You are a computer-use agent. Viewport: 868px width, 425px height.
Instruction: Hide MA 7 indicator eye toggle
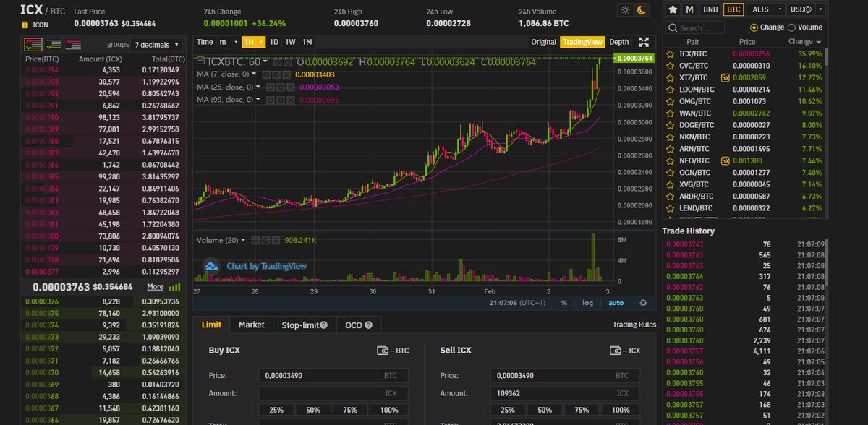[x=265, y=74]
